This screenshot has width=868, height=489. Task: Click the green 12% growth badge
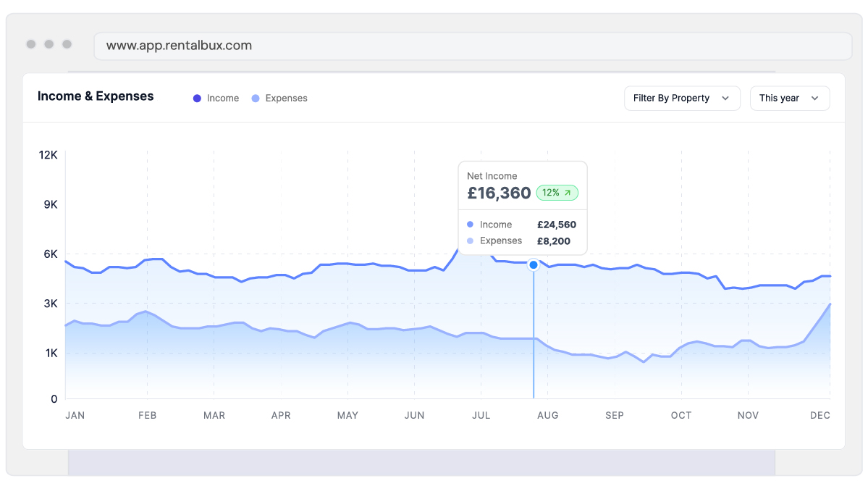[x=557, y=193]
